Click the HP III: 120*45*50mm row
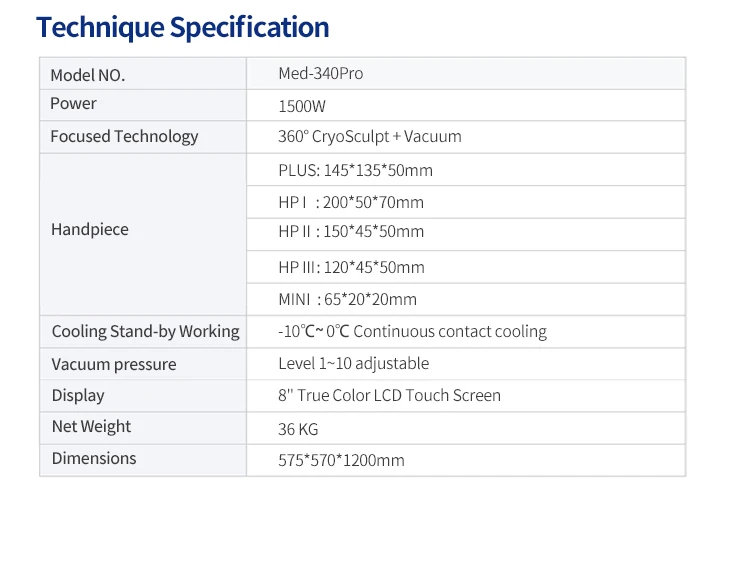Image resolution: width=750 pixels, height=567 pixels. pos(466,267)
